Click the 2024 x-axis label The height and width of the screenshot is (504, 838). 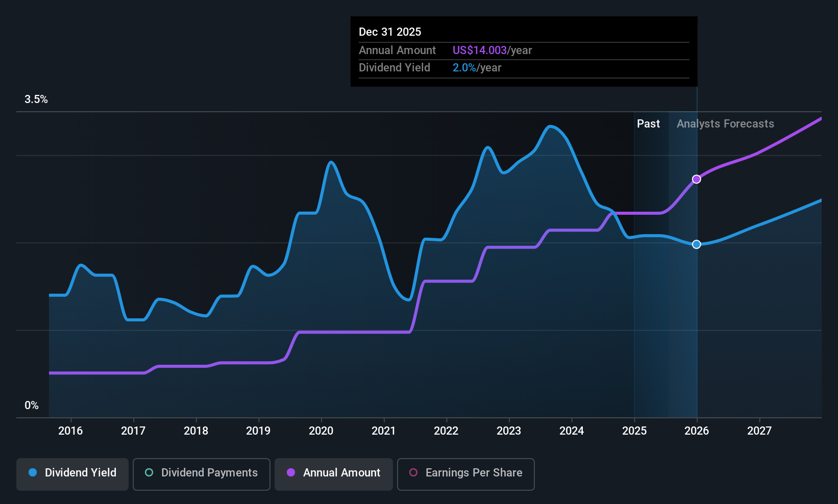click(x=572, y=431)
